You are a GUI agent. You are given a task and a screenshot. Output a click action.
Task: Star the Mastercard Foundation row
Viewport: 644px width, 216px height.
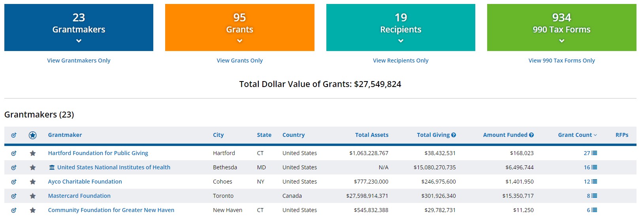coord(33,196)
